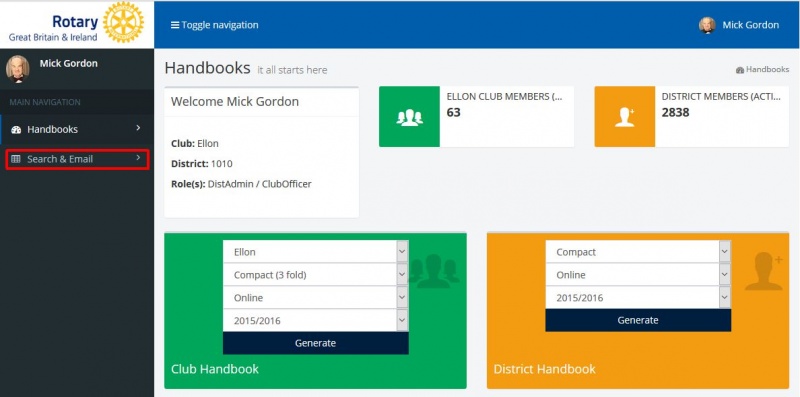
Task: Click the District: 1010 text line
Action: click(202, 164)
